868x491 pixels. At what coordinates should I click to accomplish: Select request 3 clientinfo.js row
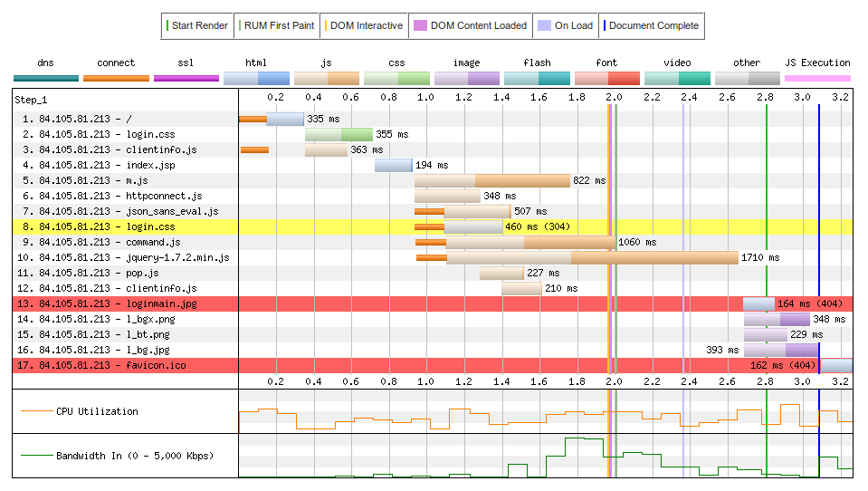coord(433,149)
